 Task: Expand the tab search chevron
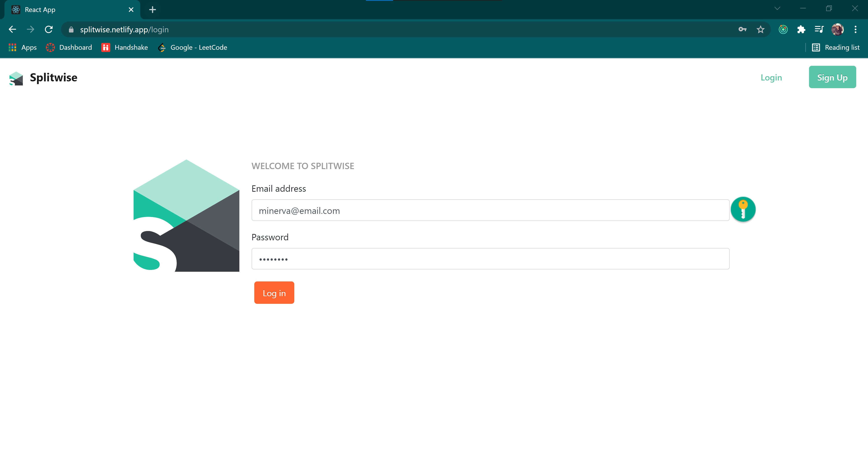click(x=777, y=9)
